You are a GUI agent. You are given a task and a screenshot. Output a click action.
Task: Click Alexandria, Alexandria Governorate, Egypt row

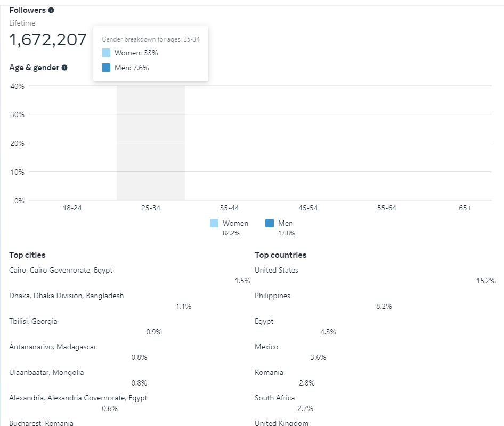click(129, 403)
